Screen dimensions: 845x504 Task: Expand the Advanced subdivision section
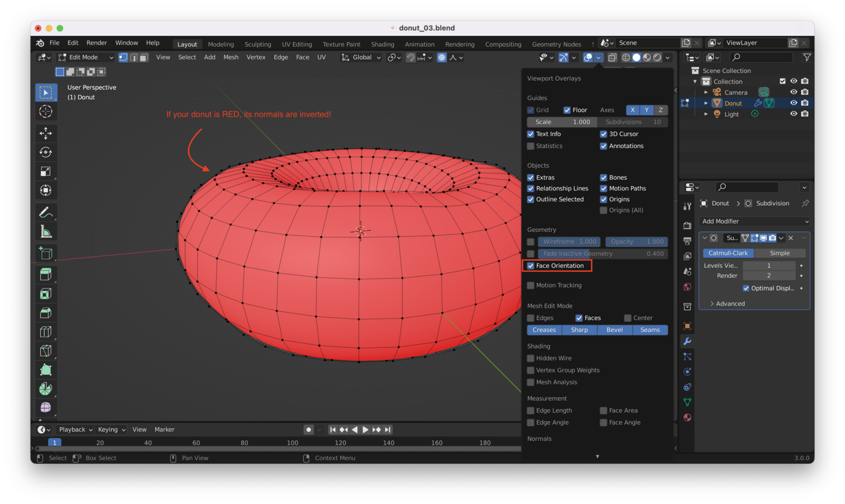click(730, 304)
